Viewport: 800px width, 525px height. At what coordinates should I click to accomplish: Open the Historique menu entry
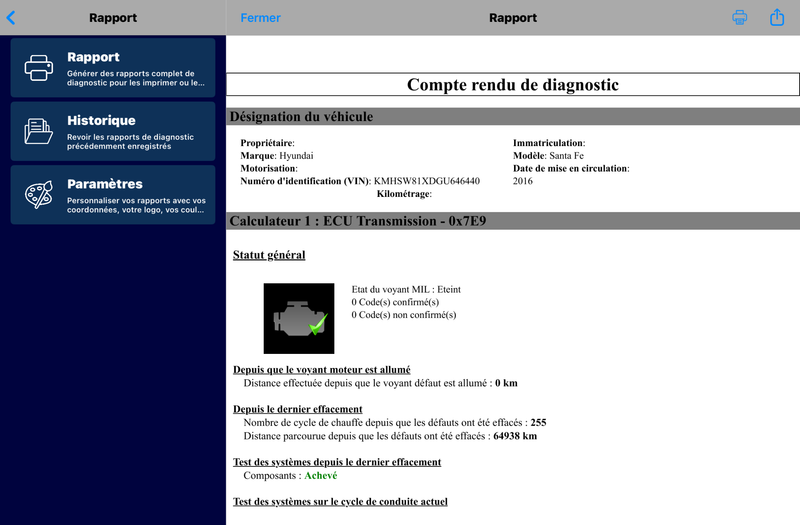(113, 131)
